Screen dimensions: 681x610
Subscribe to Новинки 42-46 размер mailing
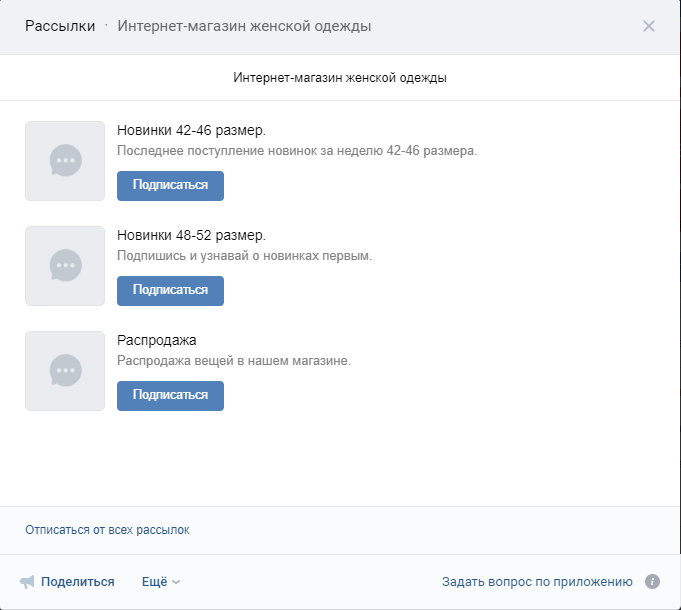tap(170, 186)
